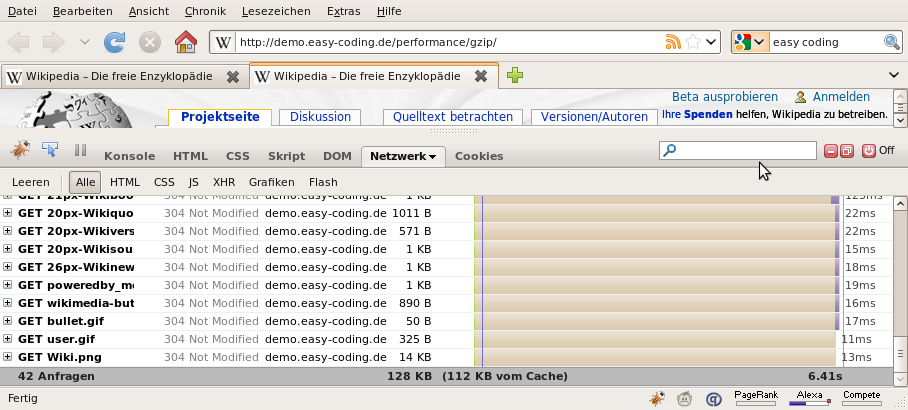
Task: Expand the GET bullet.gif request details
Action: (x=8, y=321)
